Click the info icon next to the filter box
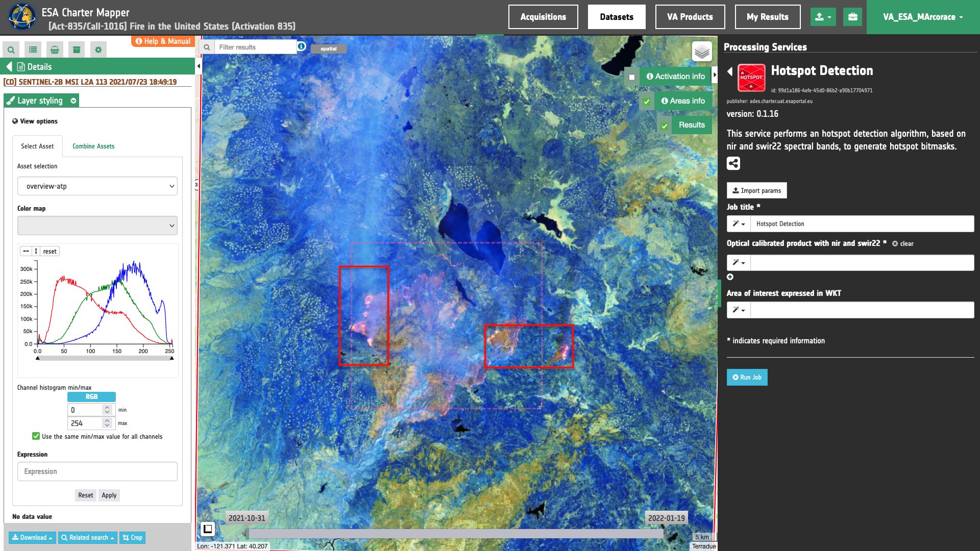The image size is (980, 551). [302, 46]
